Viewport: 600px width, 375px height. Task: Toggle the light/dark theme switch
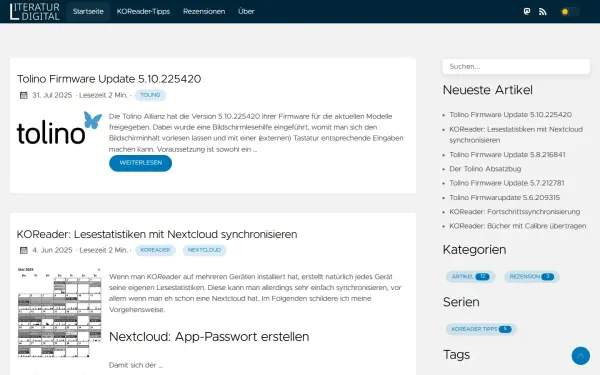[569, 11]
